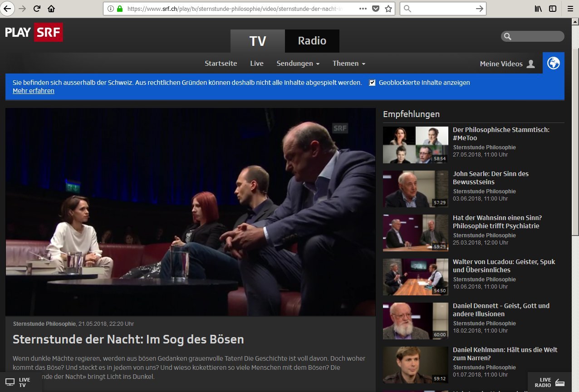Screen dimensions: 579x392
Task: Switch to the TV tab
Action: coord(258,41)
